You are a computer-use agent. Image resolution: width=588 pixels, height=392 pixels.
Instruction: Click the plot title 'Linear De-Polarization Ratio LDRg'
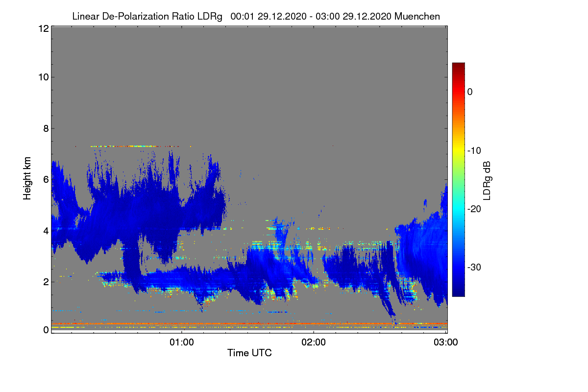(147, 17)
